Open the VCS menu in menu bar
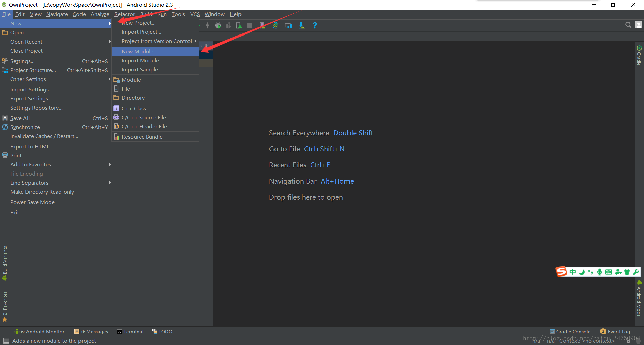Screen dimensions: 644x345 195,14
